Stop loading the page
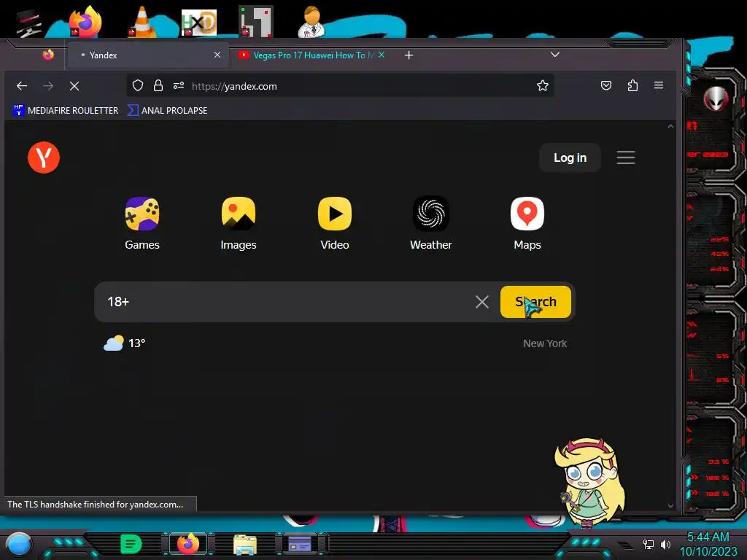 [x=74, y=86]
